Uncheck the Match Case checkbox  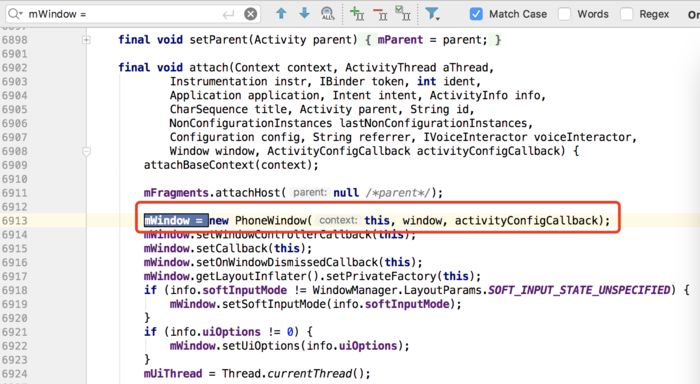476,14
